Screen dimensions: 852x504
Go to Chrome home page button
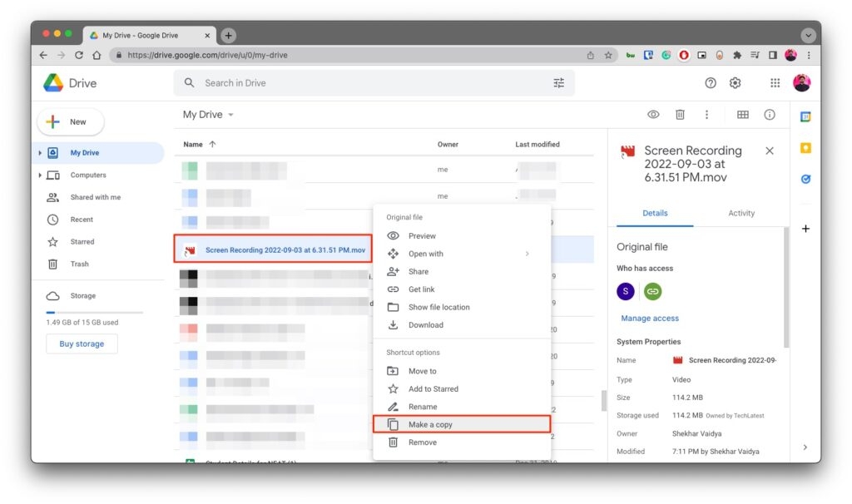97,55
